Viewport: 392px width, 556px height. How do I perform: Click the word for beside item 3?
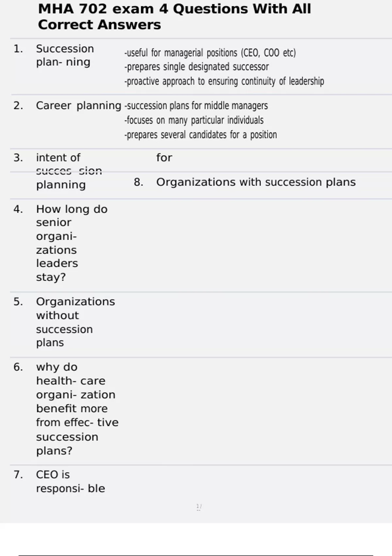[164, 158]
